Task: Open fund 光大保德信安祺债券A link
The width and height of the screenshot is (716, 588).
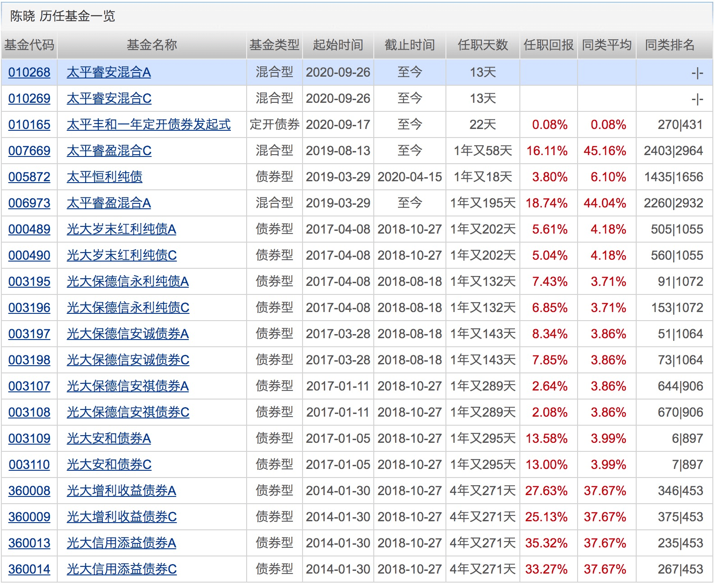Action: click(x=128, y=386)
